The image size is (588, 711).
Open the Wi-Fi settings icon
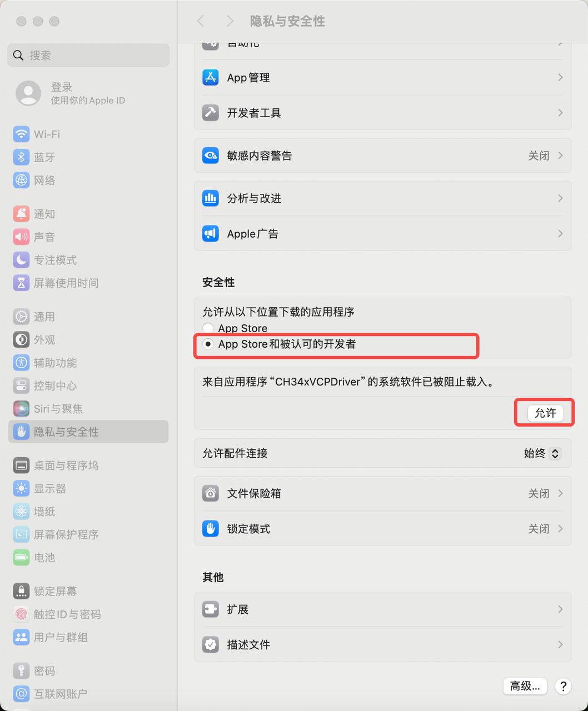(21, 134)
